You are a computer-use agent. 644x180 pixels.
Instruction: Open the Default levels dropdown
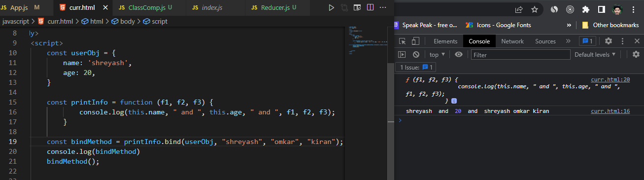point(595,55)
